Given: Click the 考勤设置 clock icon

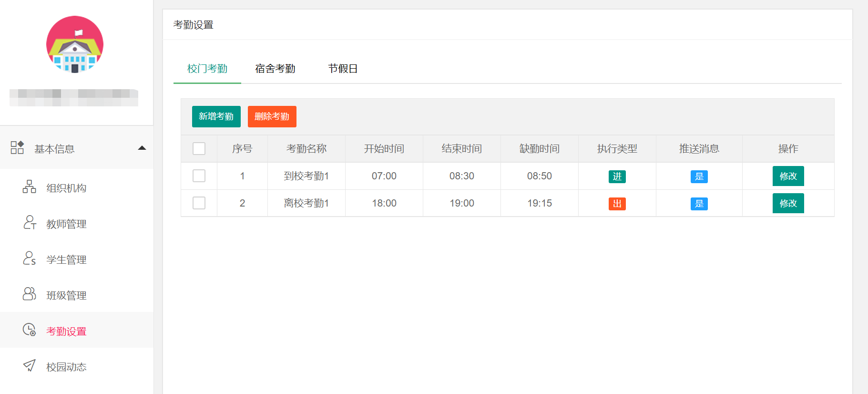Looking at the screenshot, I should coord(29,330).
